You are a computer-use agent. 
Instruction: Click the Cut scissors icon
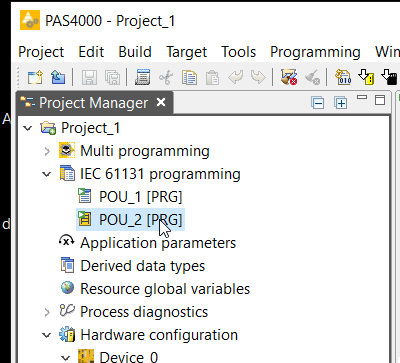tap(166, 77)
